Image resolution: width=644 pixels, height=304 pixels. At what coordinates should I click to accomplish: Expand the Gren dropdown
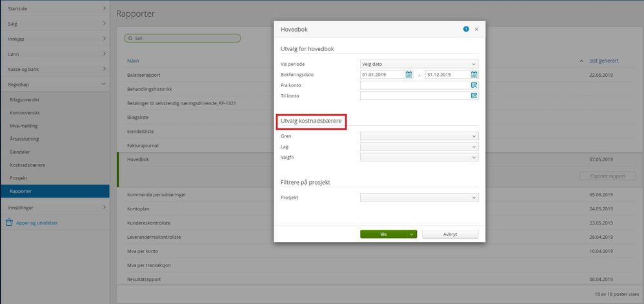pyautogui.click(x=419, y=136)
